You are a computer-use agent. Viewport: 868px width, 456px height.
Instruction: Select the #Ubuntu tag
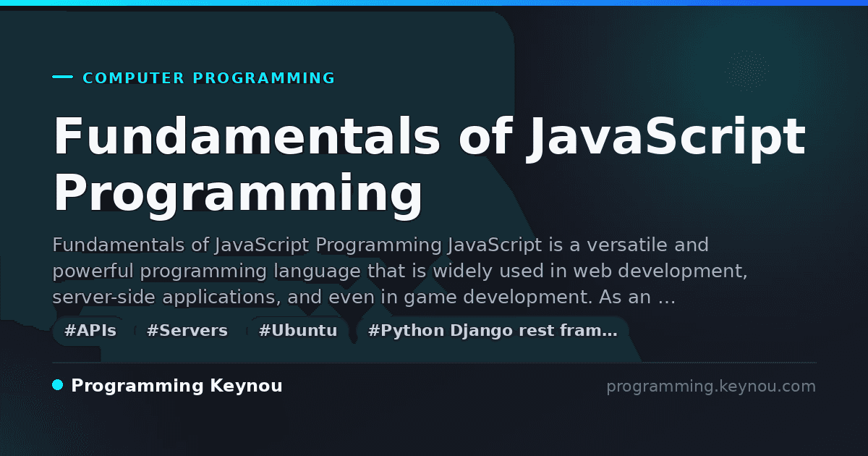(298, 331)
